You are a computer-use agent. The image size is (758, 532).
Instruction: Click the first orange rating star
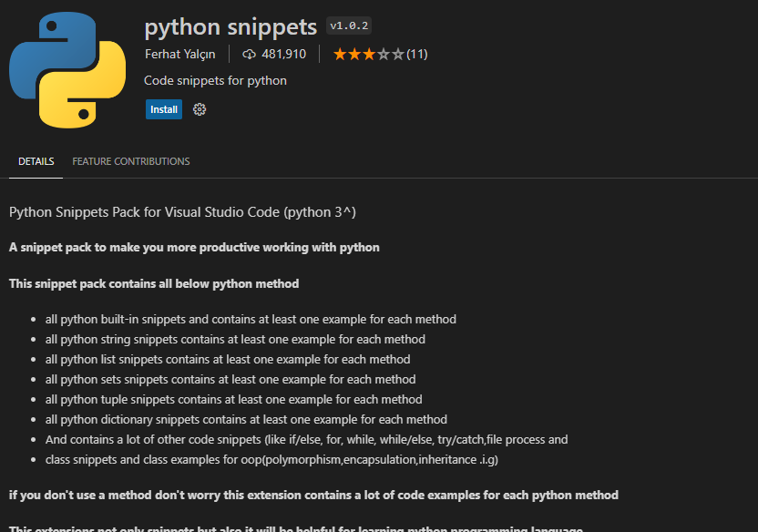[340, 54]
